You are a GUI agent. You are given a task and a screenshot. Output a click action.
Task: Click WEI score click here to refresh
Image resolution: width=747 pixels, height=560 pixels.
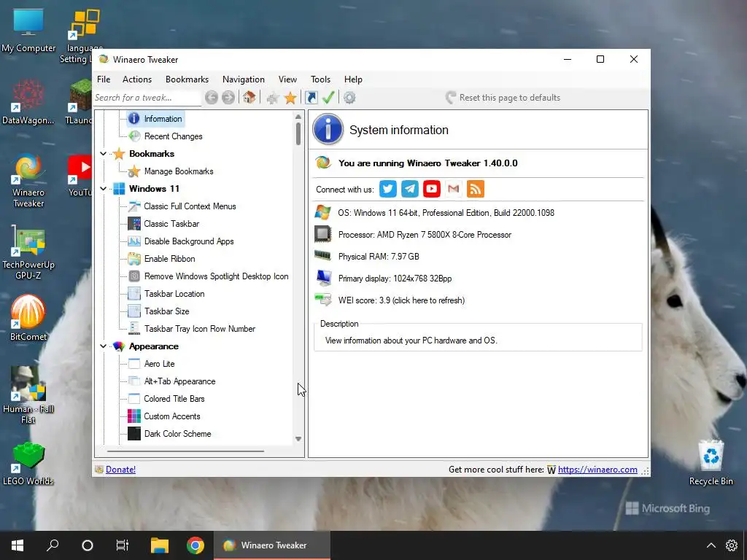(401, 300)
